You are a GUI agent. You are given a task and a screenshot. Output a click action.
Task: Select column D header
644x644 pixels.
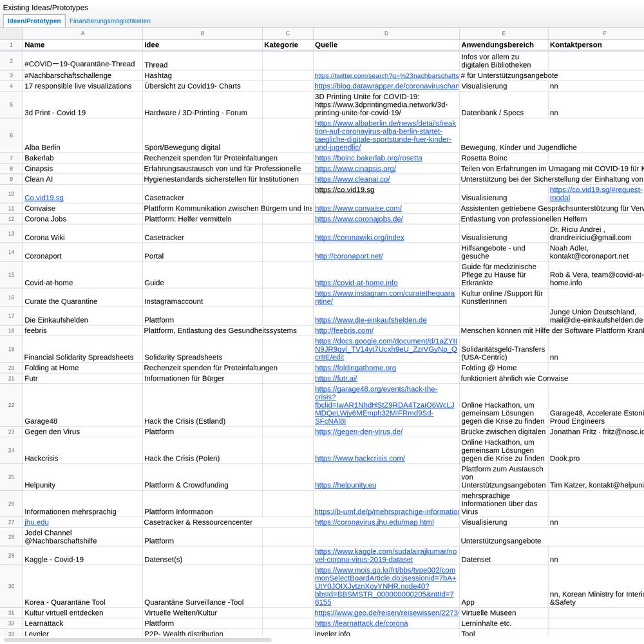(386, 33)
